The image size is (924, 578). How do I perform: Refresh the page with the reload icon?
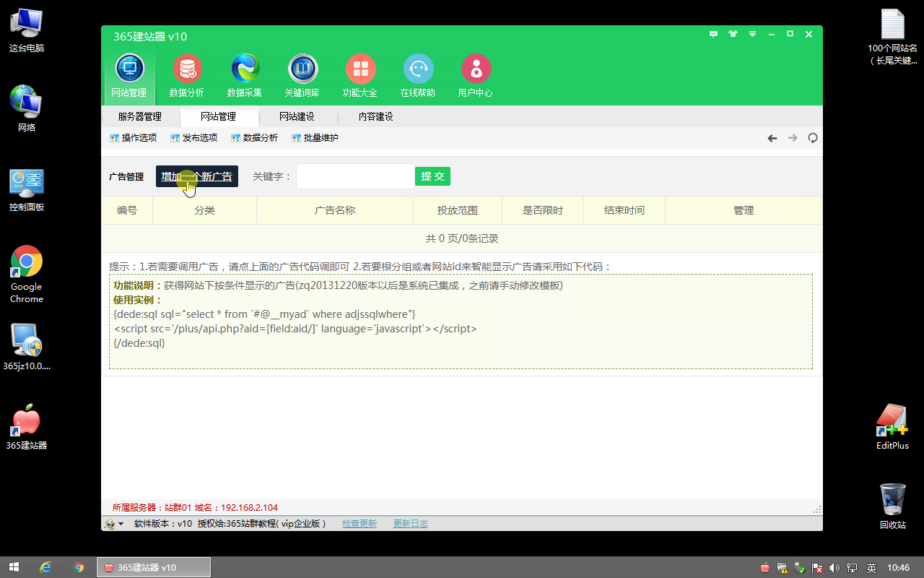[813, 138]
